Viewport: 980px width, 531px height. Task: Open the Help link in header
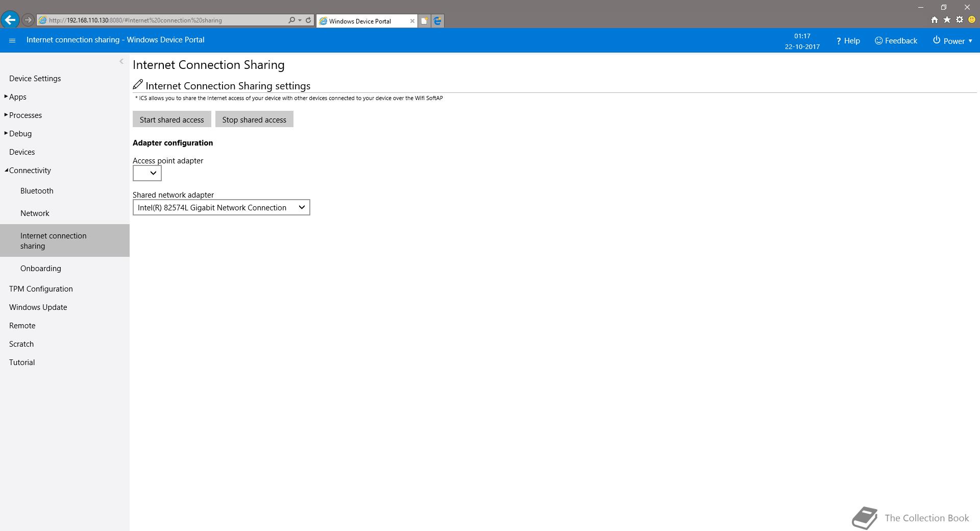point(848,41)
